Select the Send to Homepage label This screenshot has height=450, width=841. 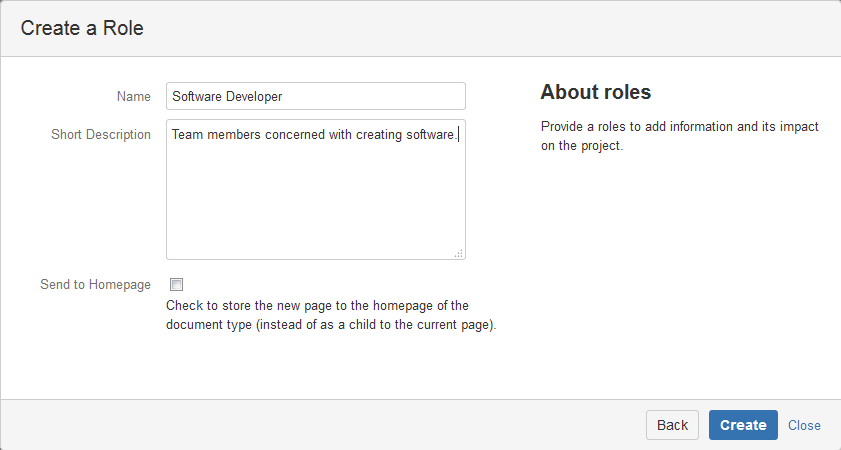click(95, 285)
